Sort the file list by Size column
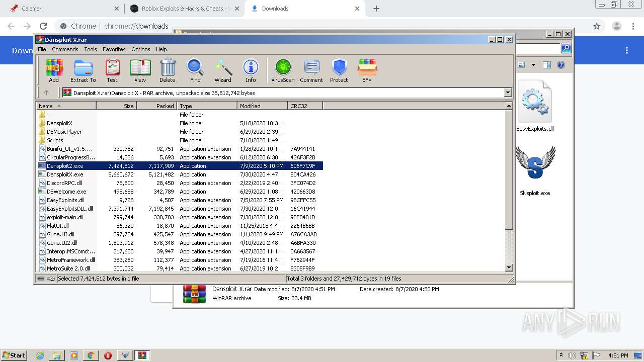 [117, 106]
